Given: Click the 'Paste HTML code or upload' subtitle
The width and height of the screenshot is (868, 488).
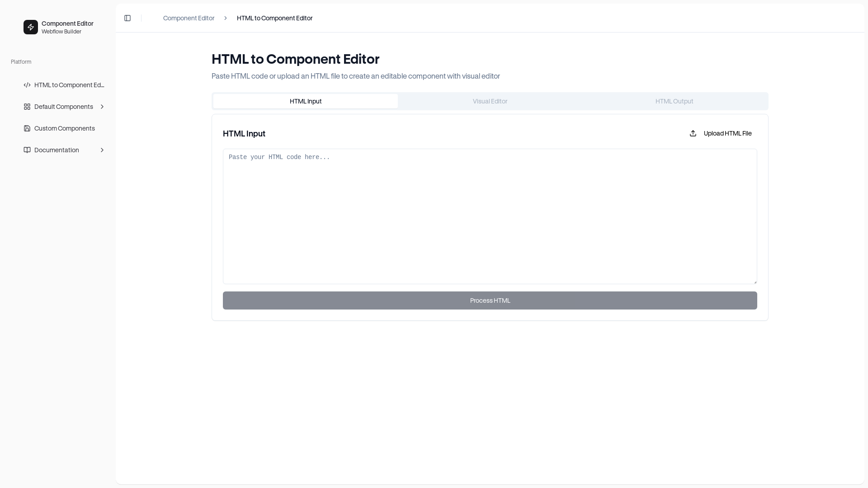Looking at the screenshot, I should tap(356, 76).
